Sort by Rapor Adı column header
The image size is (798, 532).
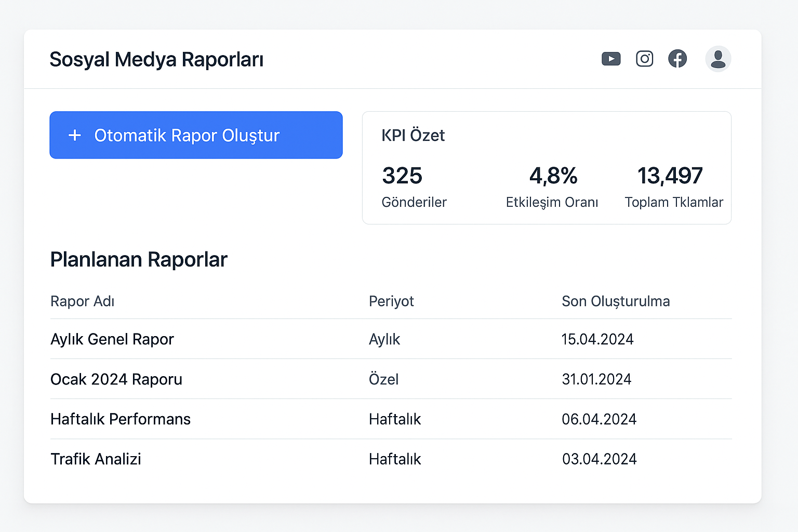[x=83, y=301]
